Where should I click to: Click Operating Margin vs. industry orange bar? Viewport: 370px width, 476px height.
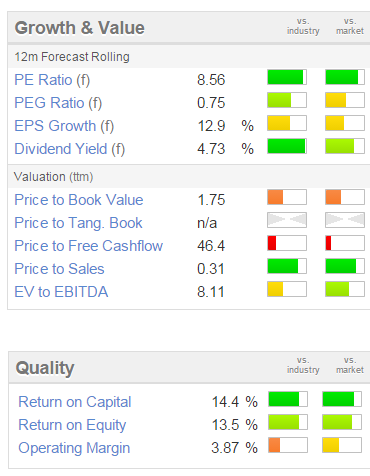(x=288, y=445)
